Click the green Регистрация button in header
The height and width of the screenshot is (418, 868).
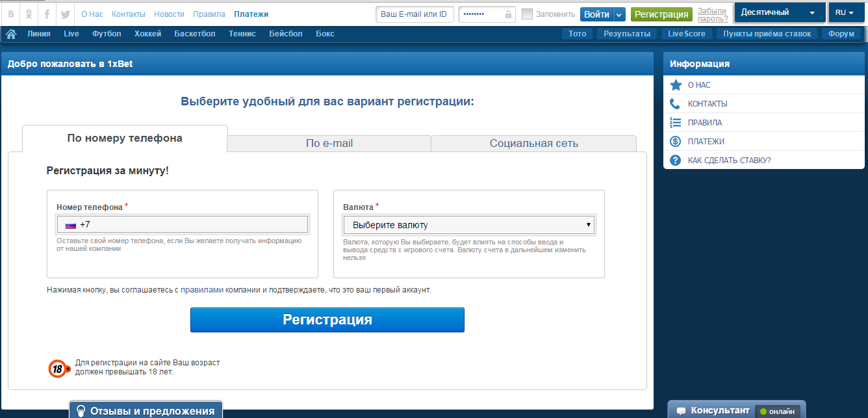tap(661, 14)
